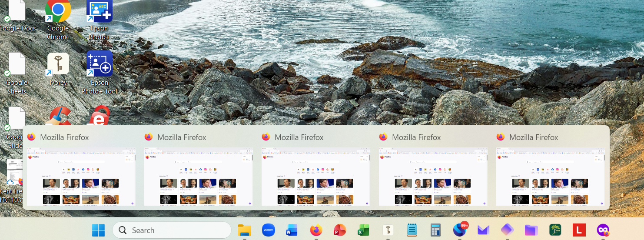Open PowerPoint from the taskbar
This screenshot has width=644, height=240.
[x=340, y=230]
